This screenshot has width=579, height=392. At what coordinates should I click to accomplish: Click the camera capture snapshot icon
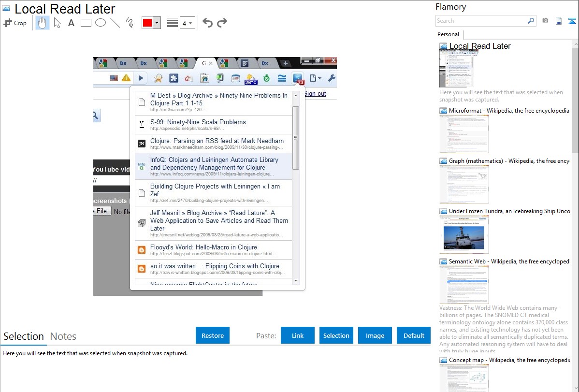click(545, 21)
